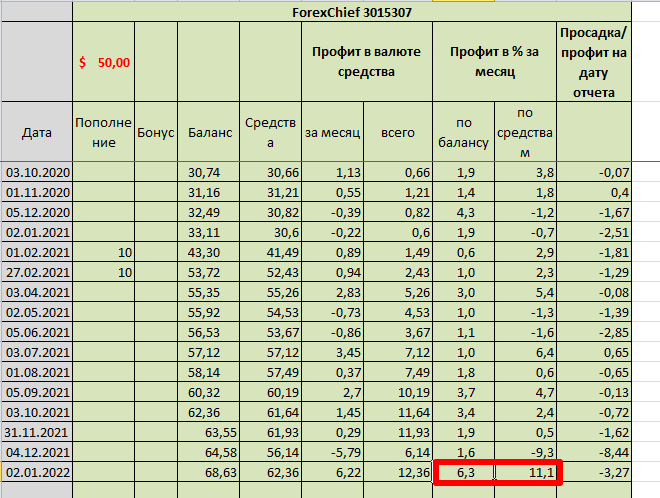Select date cell 03.04.2021
660x498 pixels.
pyautogui.click(x=37, y=292)
